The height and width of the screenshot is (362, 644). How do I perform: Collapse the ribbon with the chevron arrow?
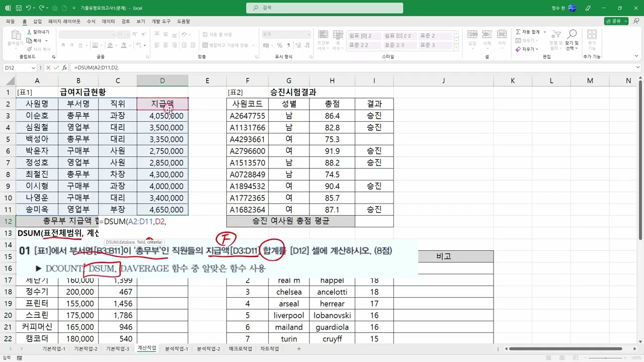coord(637,57)
